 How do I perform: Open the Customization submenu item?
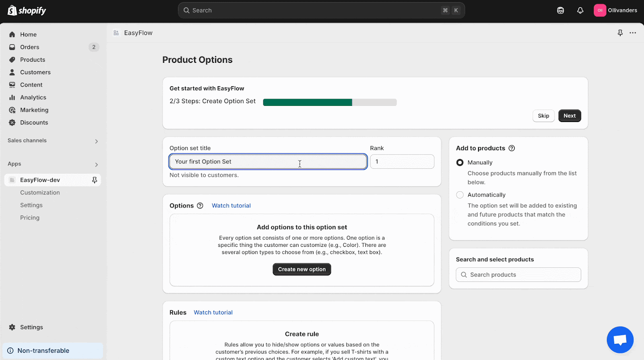[40, 192]
